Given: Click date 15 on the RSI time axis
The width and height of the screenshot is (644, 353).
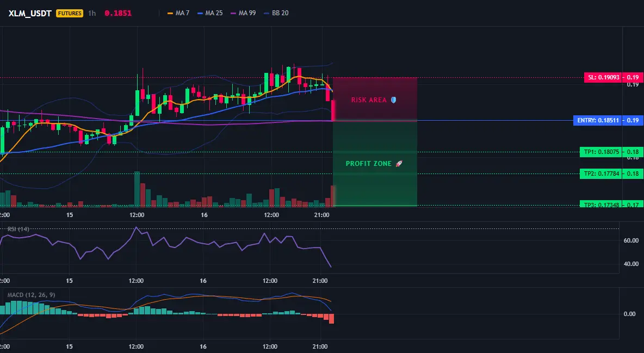Looking at the screenshot, I should pos(69,281).
